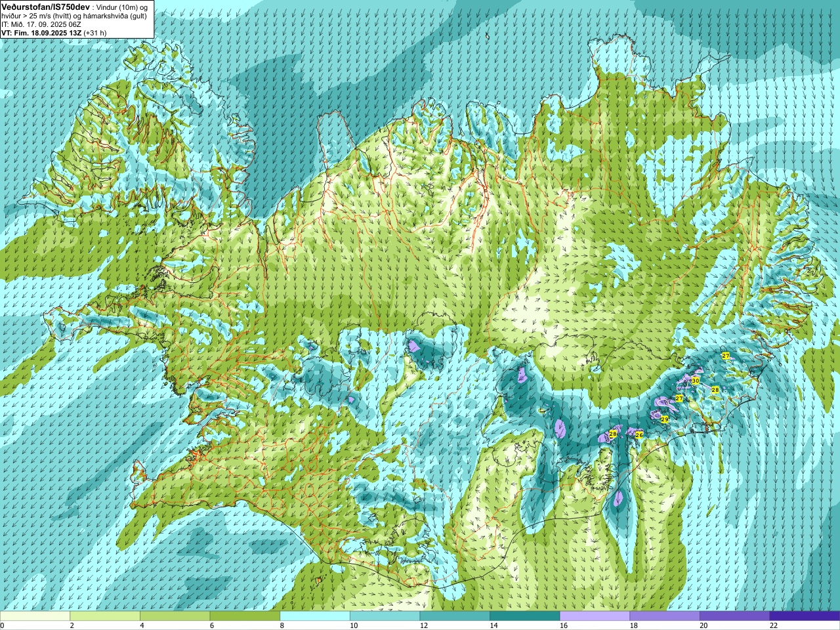Image resolution: width=840 pixels, height=630 pixels.
Task: Select the lavender 16–18 m/s legend swatch
Action: tap(595, 616)
